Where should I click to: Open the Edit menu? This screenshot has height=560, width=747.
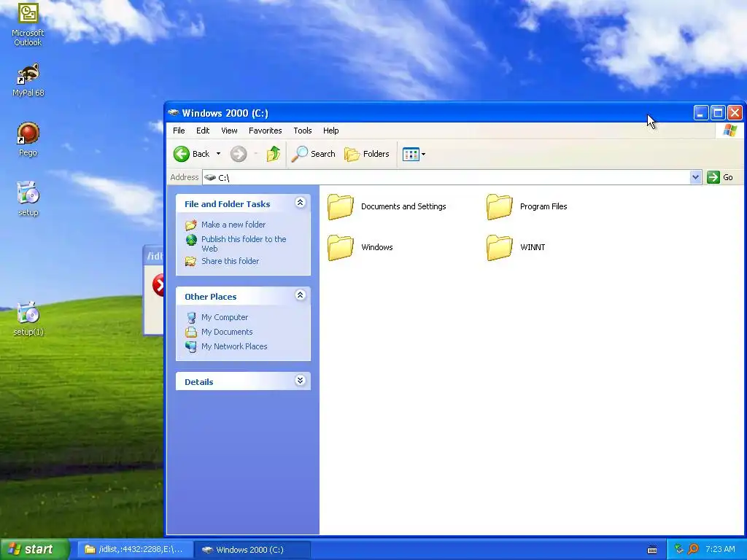pos(203,131)
